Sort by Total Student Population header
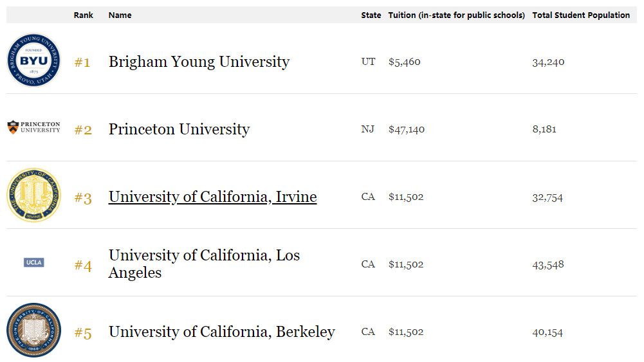644x362 pixels. (581, 15)
